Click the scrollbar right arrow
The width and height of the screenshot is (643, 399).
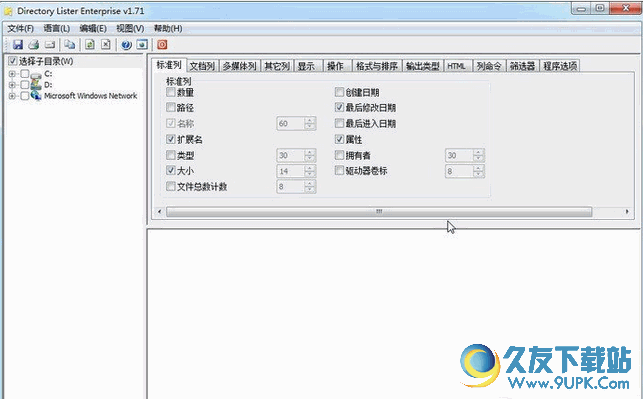click(627, 212)
